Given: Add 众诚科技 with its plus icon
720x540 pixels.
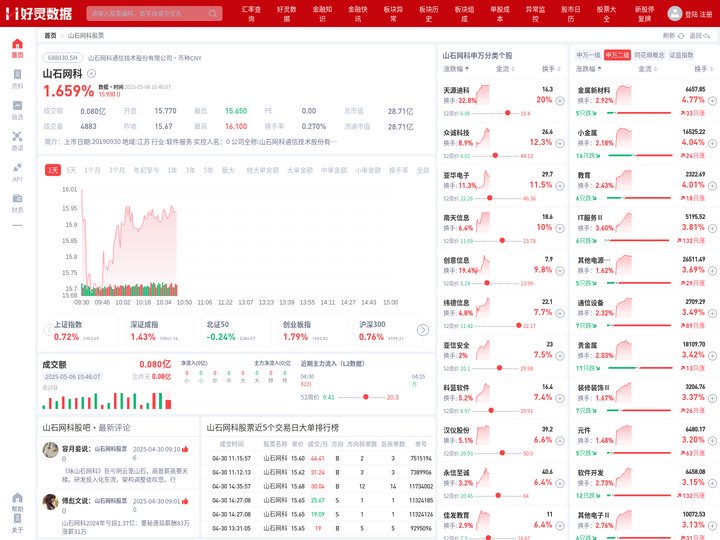Looking at the screenshot, I should tap(560, 143).
